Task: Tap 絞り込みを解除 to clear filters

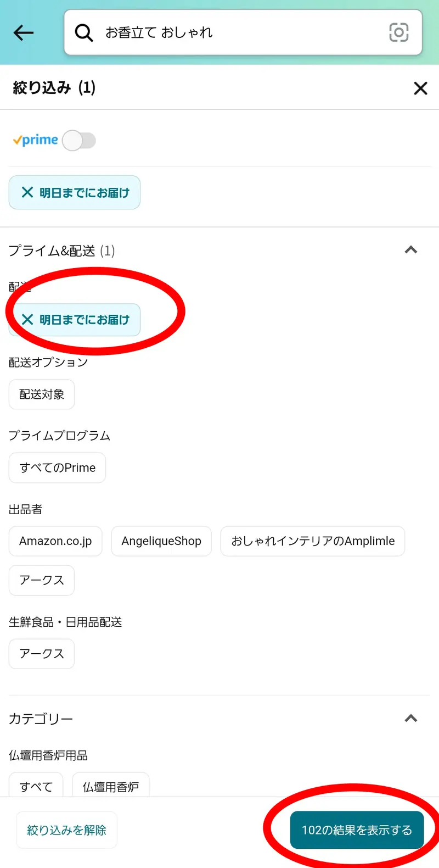Action: click(66, 830)
